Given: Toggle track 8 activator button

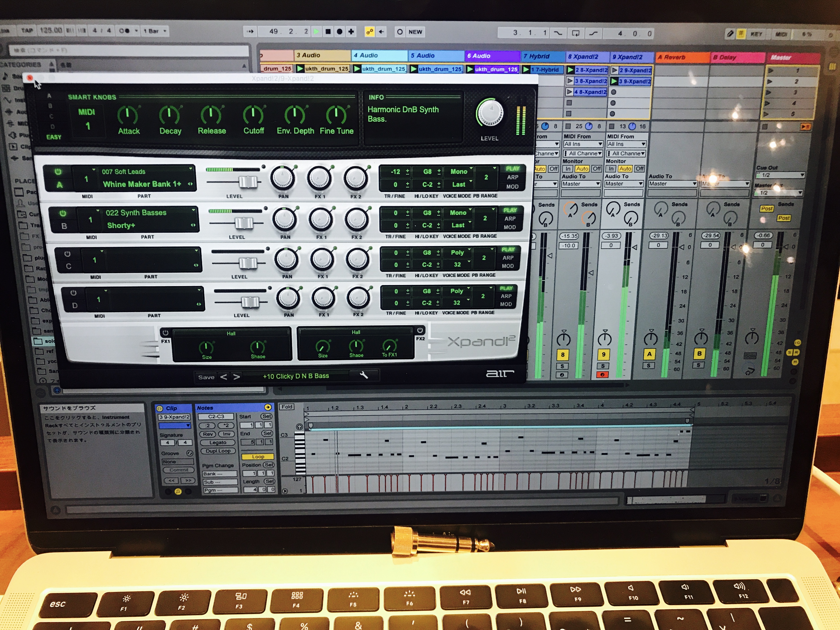Looking at the screenshot, I should 563,355.
